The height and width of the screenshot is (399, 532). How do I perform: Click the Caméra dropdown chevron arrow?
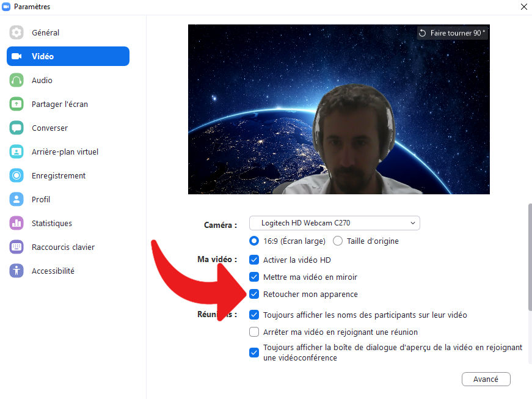pyautogui.click(x=412, y=223)
